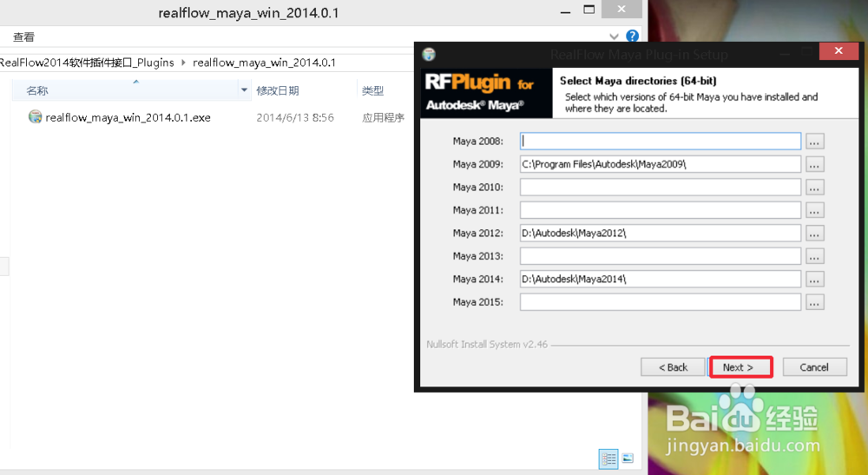Open the 查看 ribbon tab in Explorer
The width and height of the screenshot is (868, 475).
(23, 37)
